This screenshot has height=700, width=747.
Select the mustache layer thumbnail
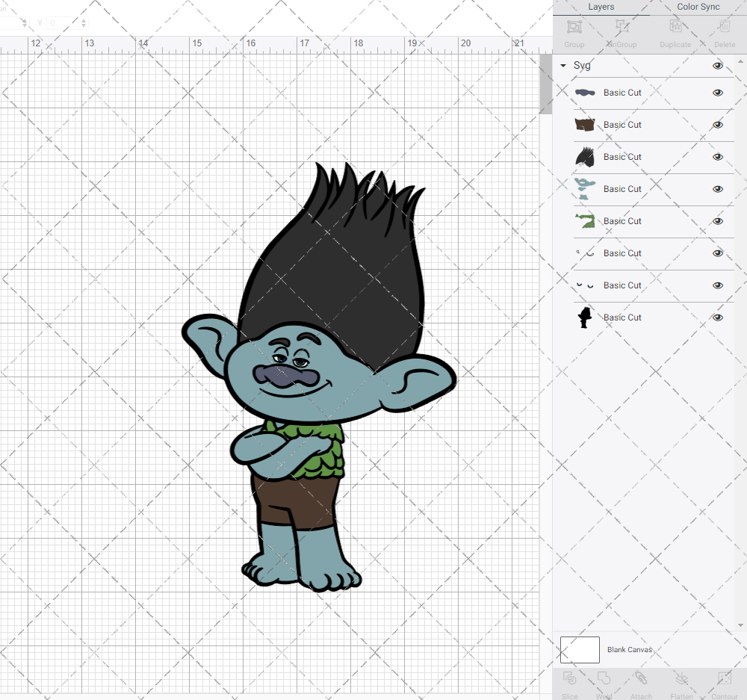pyautogui.click(x=585, y=93)
